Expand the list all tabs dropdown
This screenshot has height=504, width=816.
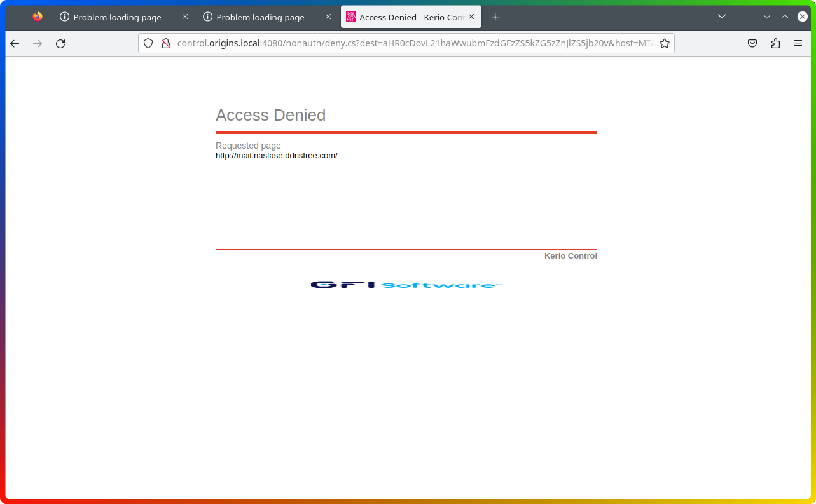722,17
